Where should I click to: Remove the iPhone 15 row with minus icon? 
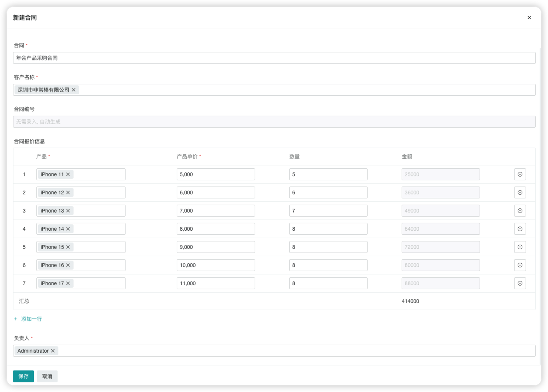[x=520, y=247]
